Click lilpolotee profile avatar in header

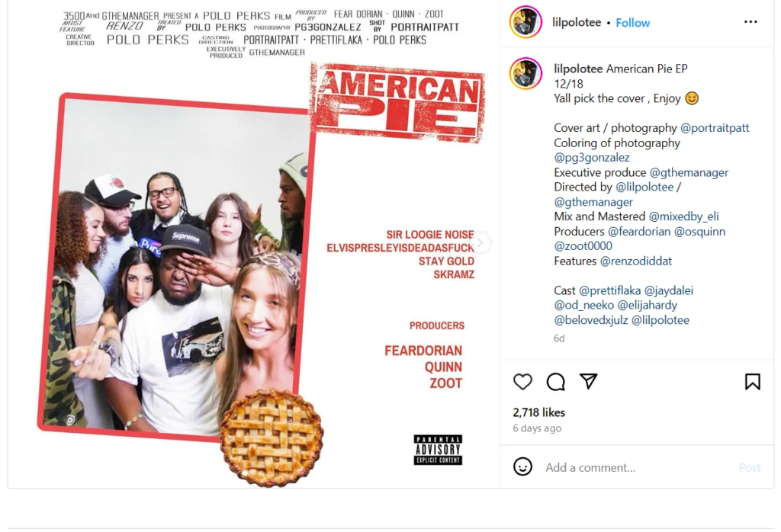(525, 22)
